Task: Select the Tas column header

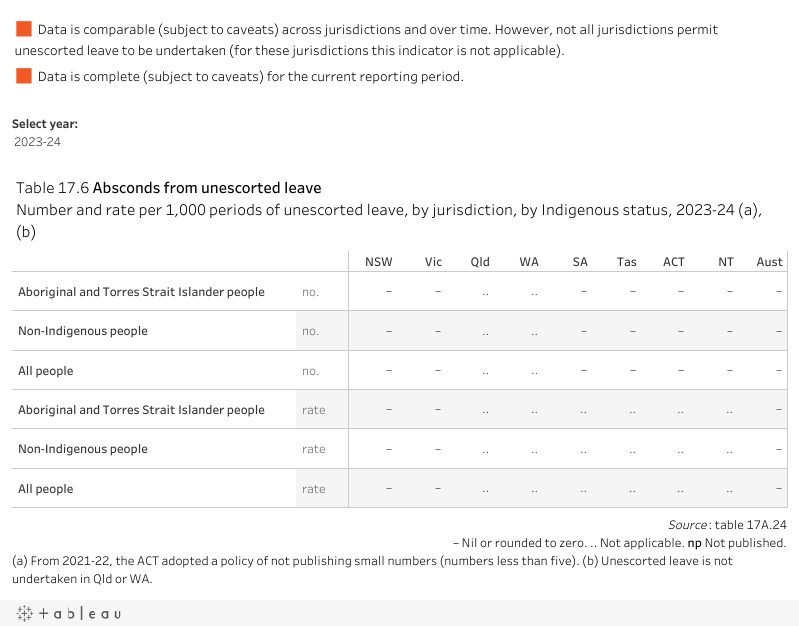Action: (x=627, y=262)
